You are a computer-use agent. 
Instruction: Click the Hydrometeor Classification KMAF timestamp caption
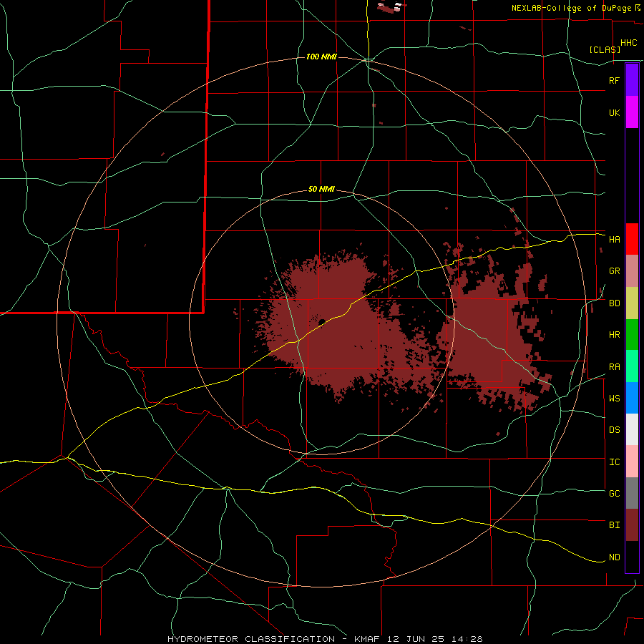coord(325,639)
